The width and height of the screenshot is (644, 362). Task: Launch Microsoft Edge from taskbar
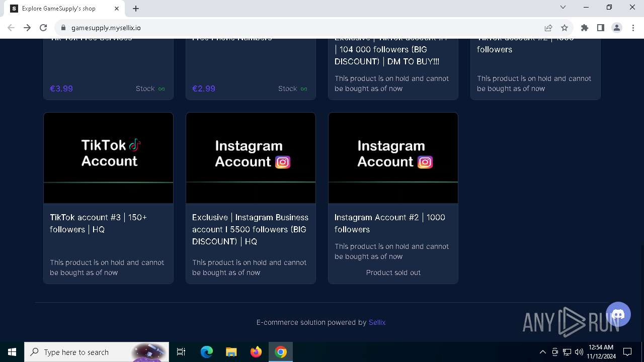point(207,352)
